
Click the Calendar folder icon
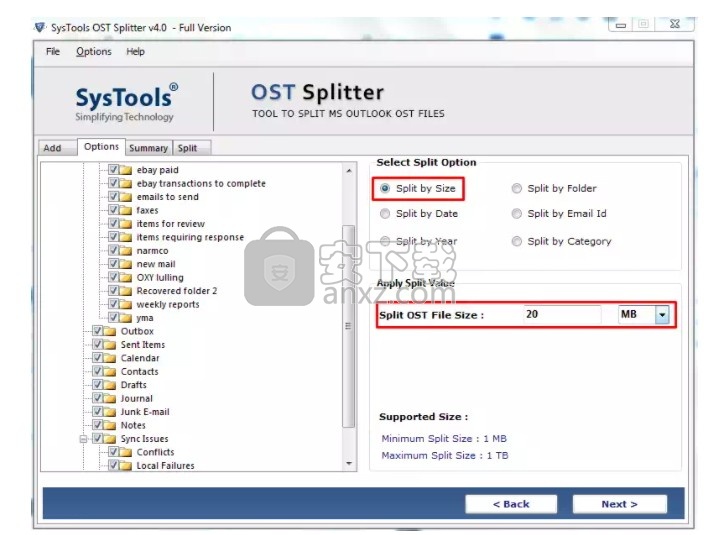tap(110, 358)
